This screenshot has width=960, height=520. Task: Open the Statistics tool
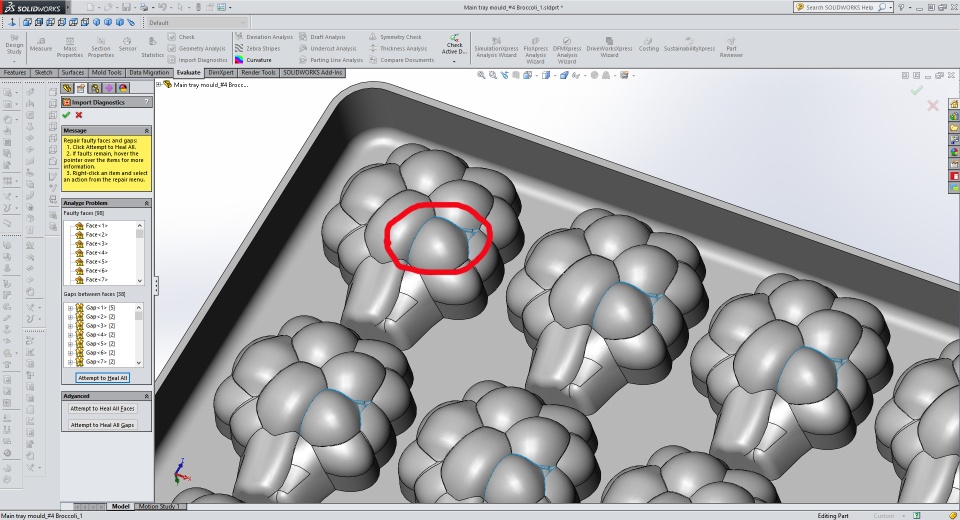pyautogui.click(x=152, y=47)
